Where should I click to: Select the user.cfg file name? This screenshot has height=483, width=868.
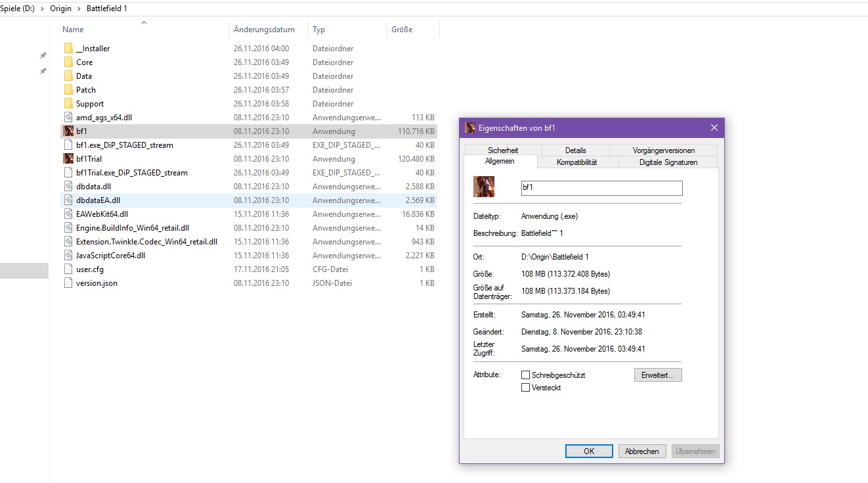[x=90, y=269]
